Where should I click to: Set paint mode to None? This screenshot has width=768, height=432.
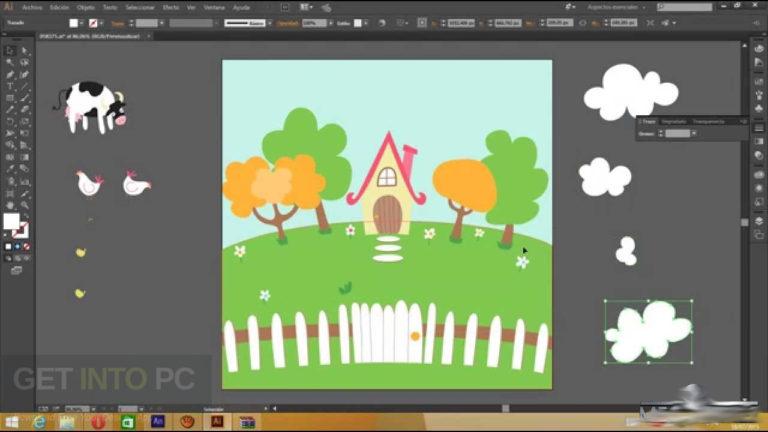(x=26, y=247)
